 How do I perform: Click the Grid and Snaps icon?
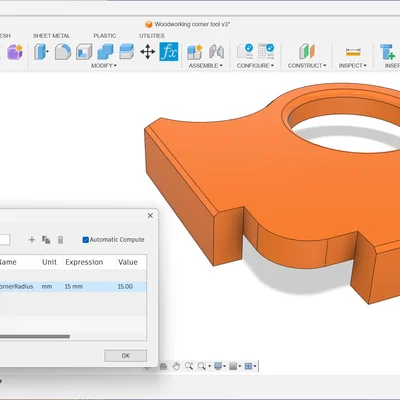233,366
